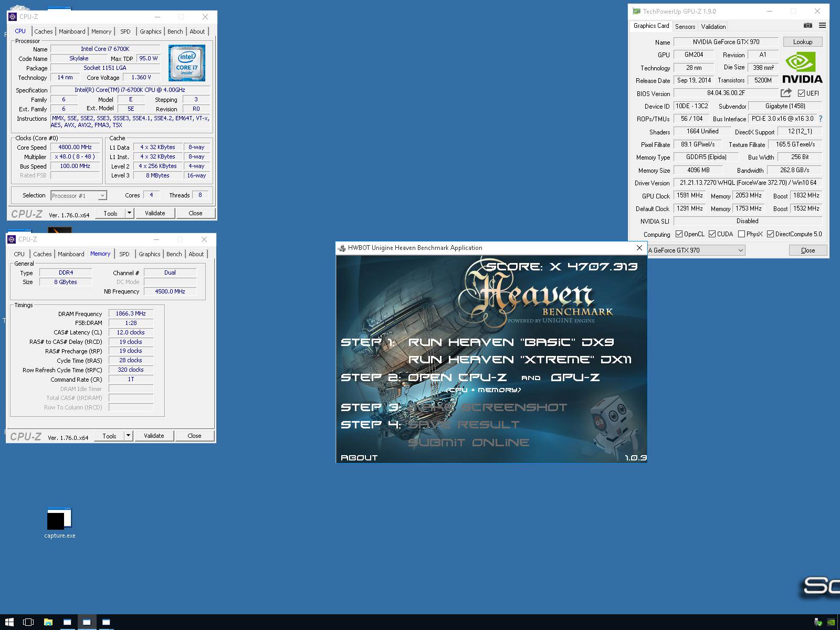Click Validate in top CPU-Z window
Viewport: 840px width, 630px height.
click(155, 213)
